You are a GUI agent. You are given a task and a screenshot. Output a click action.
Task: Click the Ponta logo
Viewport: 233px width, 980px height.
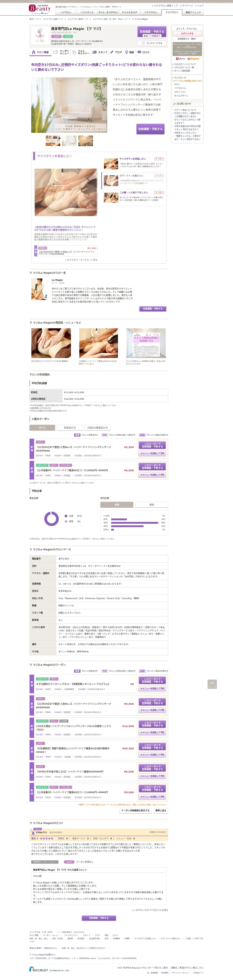click(x=193, y=59)
